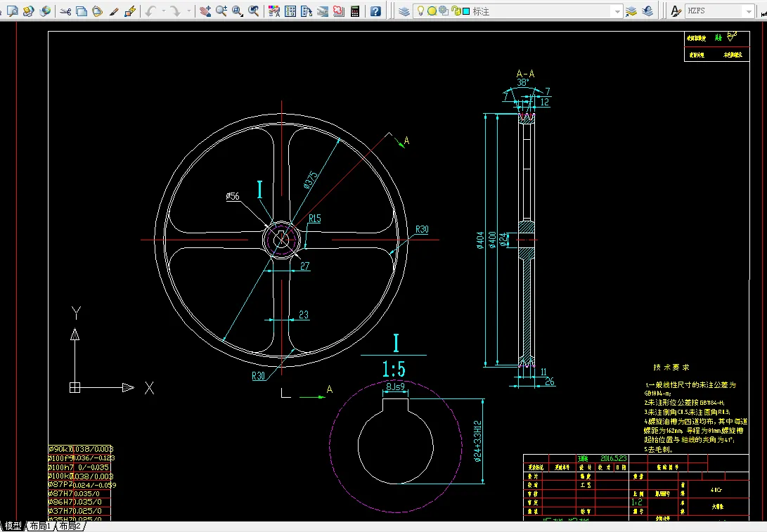Screen dimensions: 767x532
Task: Select the 1:5 detail scale text
Action: click(x=394, y=369)
